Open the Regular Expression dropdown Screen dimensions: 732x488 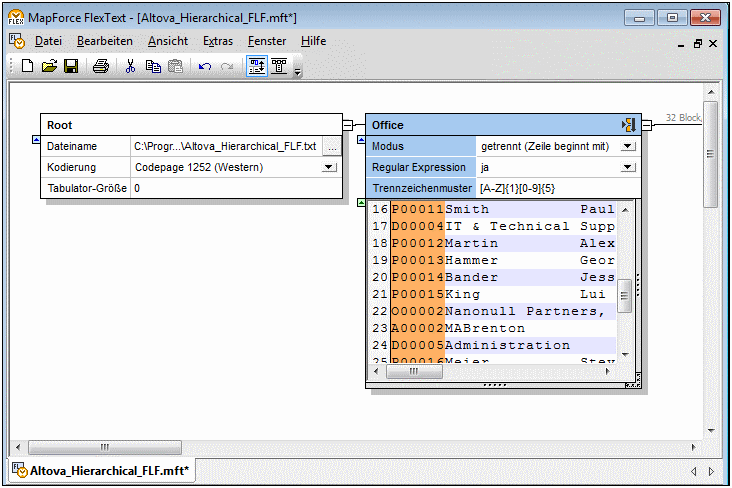click(627, 167)
